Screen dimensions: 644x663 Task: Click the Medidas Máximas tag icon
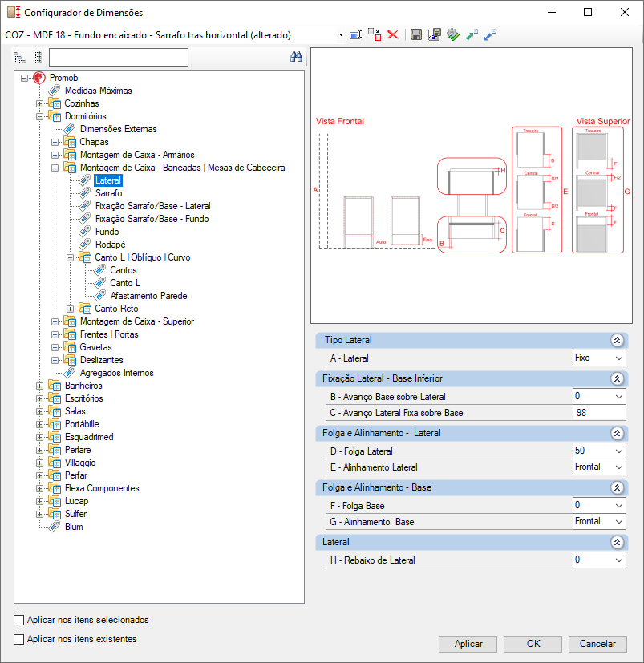pos(55,91)
